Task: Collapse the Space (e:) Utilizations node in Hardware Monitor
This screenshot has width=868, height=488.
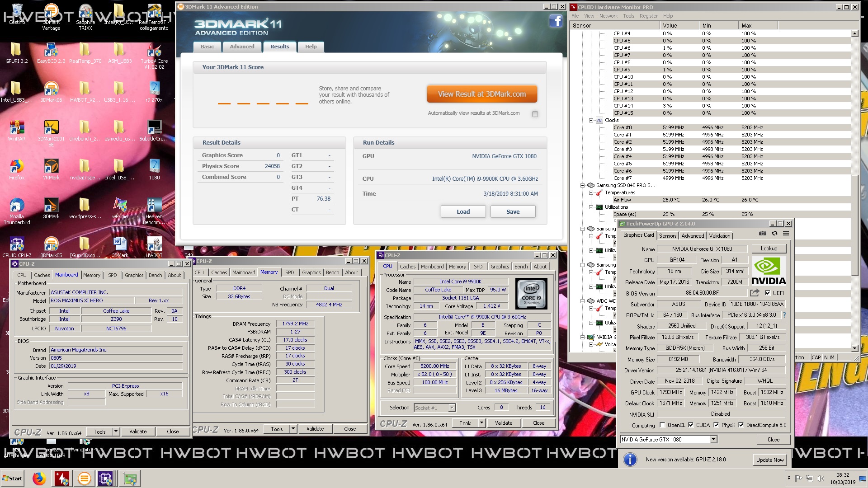Action: [591, 207]
